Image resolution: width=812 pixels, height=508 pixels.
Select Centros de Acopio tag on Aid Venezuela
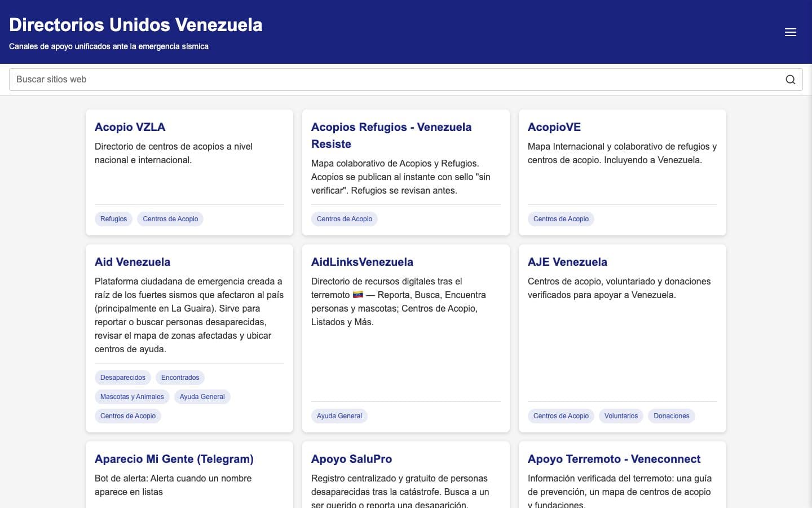[128, 416]
